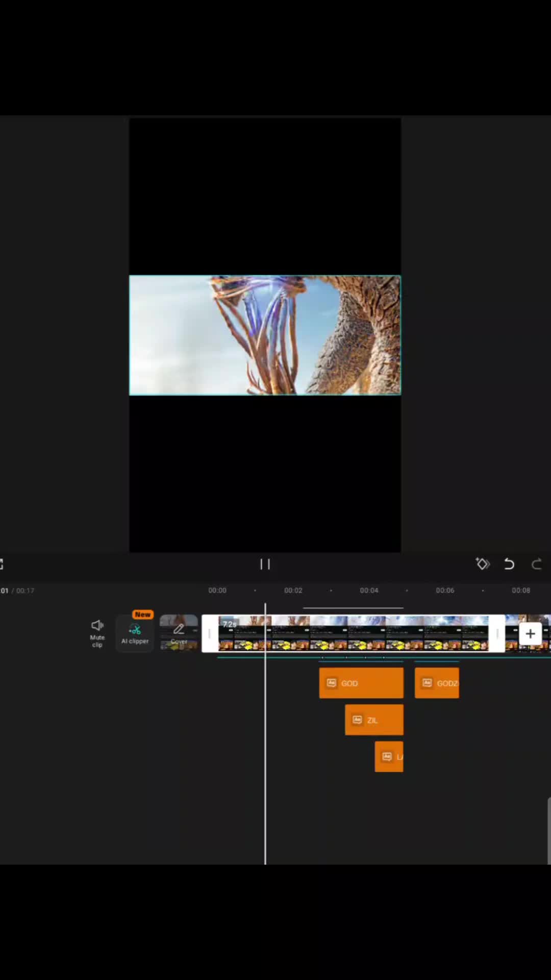Click left trim handle of main clip
The height and width of the screenshot is (980, 551).
tap(210, 633)
